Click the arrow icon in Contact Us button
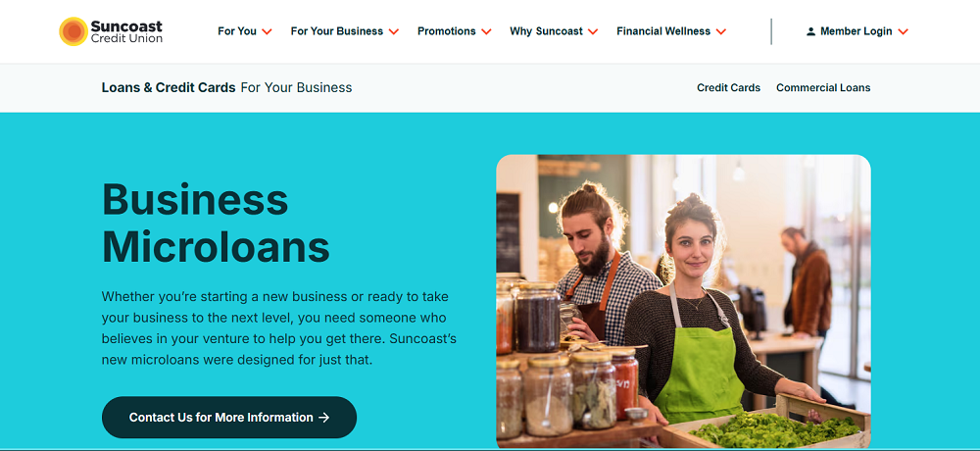Viewport: 980px width, 451px height. coord(323,418)
